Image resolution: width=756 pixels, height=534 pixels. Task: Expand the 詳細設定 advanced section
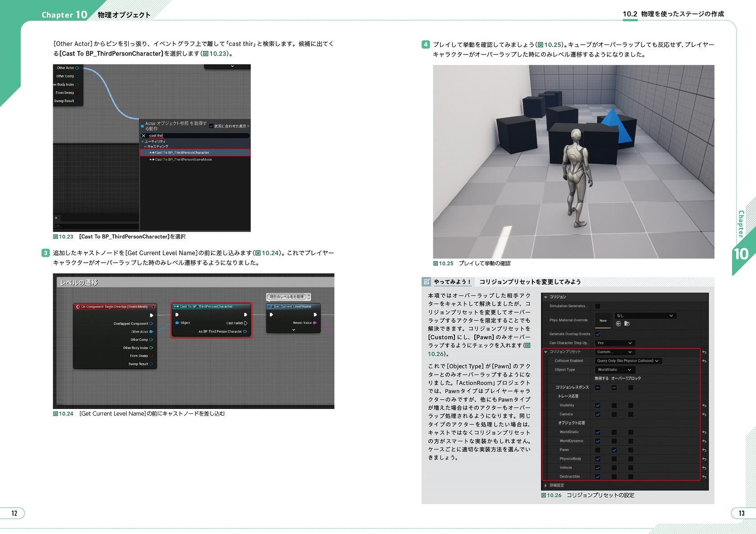coord(546,485)
